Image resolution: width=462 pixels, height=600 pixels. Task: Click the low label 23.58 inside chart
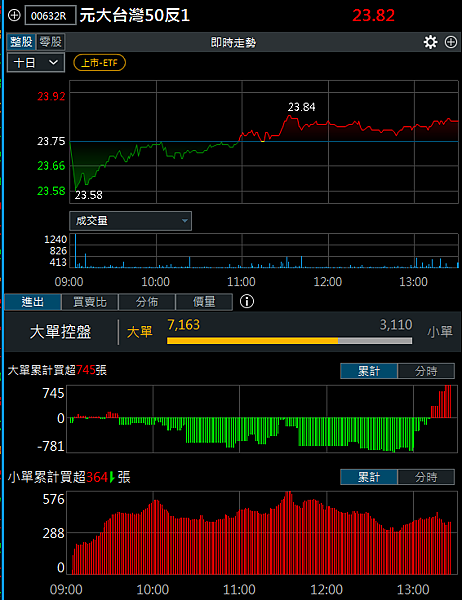point(88,195)
